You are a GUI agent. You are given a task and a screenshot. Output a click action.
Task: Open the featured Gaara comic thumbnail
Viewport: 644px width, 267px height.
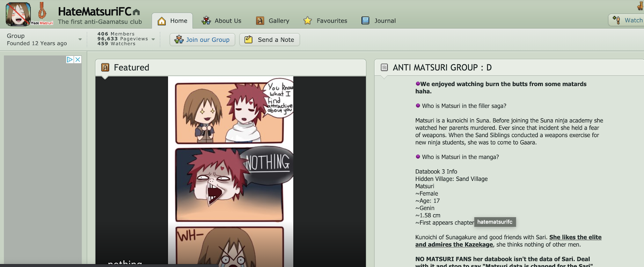[x=230, y=172]
